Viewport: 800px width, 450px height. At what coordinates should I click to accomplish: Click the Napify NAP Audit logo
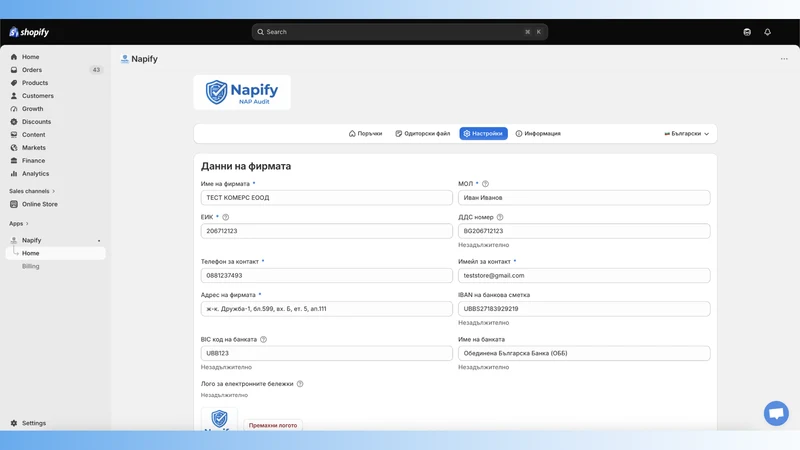click(242, 92)
